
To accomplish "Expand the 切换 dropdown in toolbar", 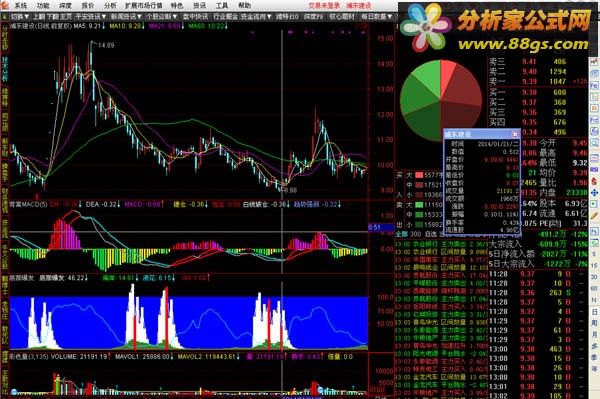I will click(19, 17).
